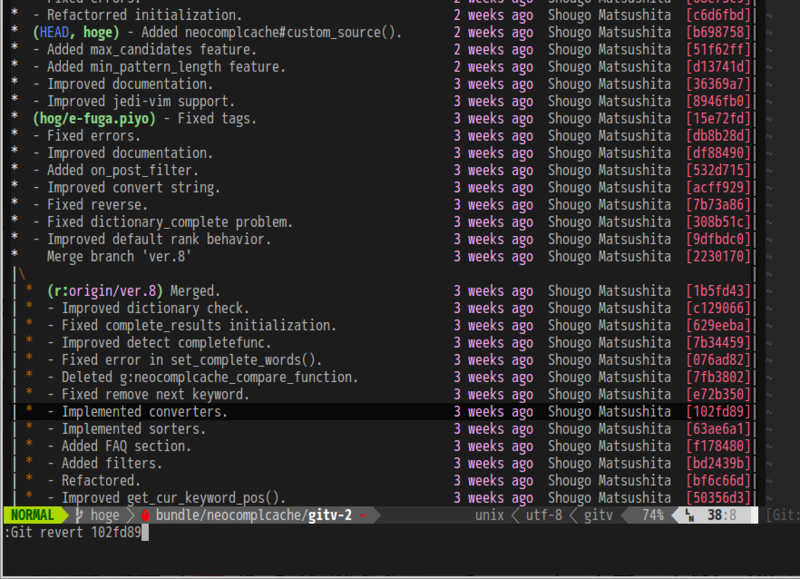The width and height of the screenshot is (800, 579).
Task: Click the NORMAL mode indicator
Action: point(32,515)
